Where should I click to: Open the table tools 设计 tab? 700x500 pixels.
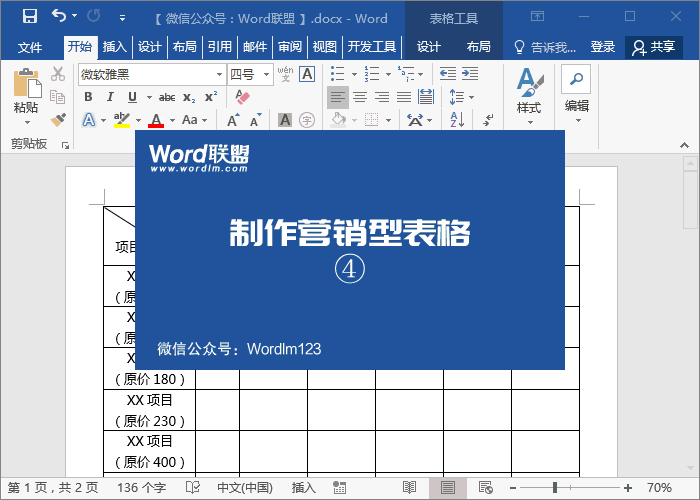pos(429,46)
